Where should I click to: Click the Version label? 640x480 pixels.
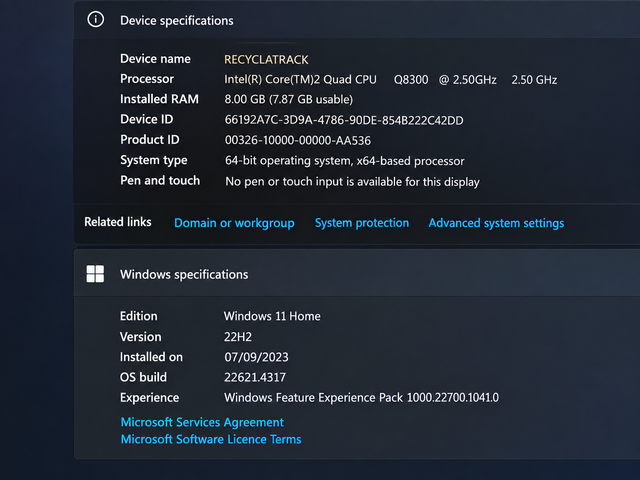(x=140, y=337)
